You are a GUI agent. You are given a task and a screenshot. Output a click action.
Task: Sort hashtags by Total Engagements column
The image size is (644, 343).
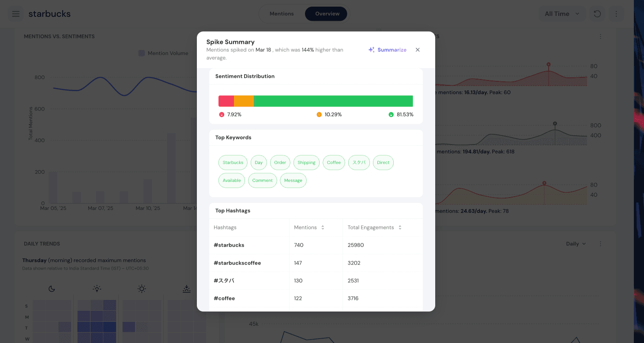(400, 228)
